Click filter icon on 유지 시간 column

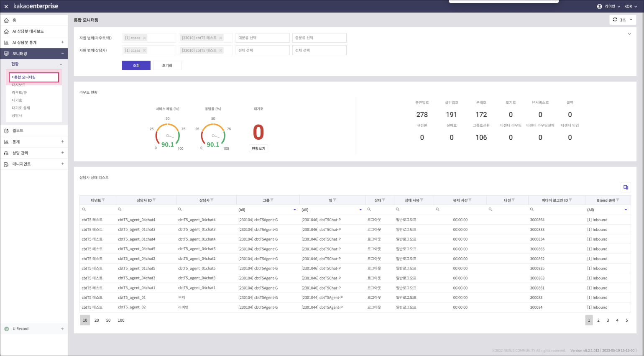470,200
